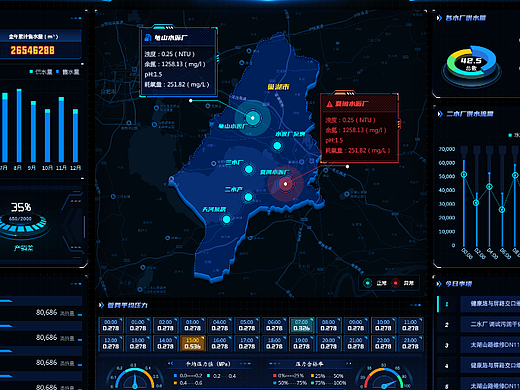Image resolution: width=520 pixels, height=390 pixels.
Task: Select the 12:00 pressure cell
Action: (x=111, y=343)
